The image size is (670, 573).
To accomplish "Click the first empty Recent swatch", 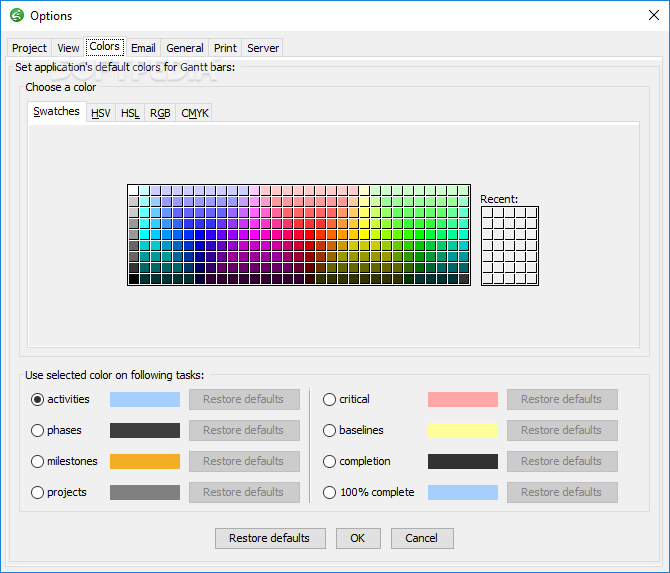I will [x=488, y=212].
